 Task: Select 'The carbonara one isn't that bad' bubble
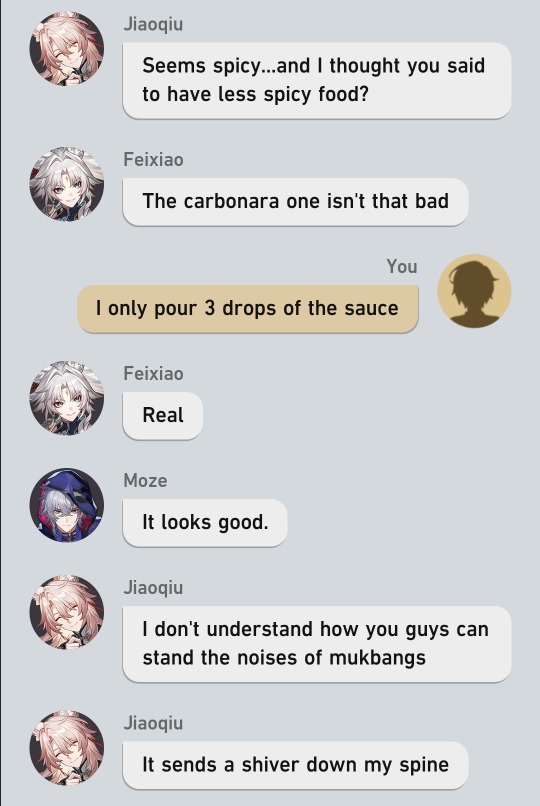click(x=295, y=202)
